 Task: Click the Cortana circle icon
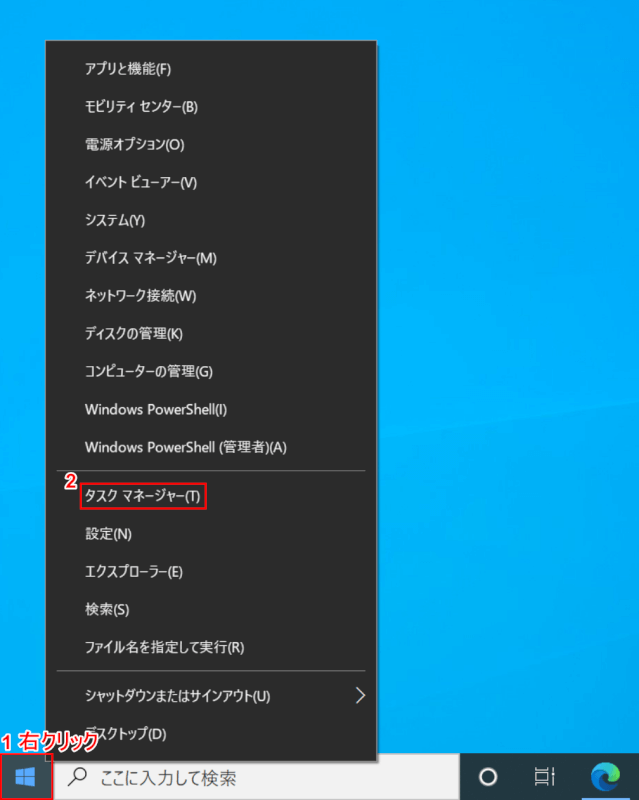(488, 777)
